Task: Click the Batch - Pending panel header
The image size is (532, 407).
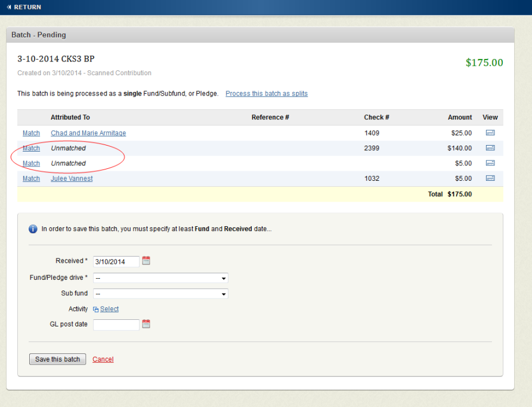Action: [260, 35]
